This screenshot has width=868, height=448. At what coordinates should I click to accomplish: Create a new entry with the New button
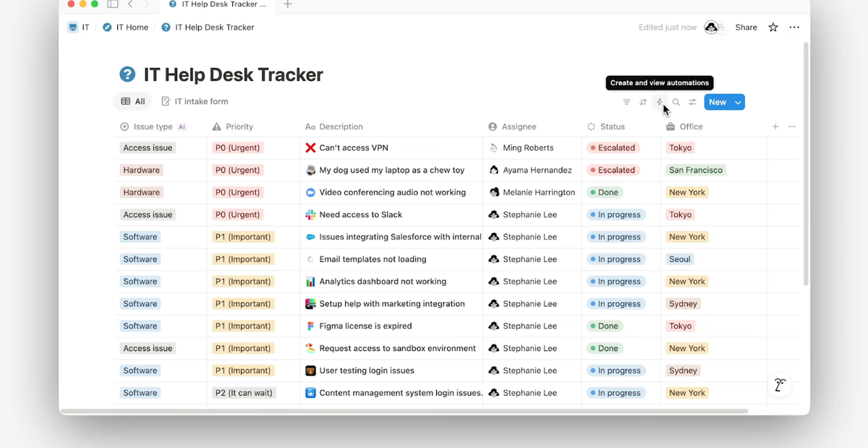717,102
